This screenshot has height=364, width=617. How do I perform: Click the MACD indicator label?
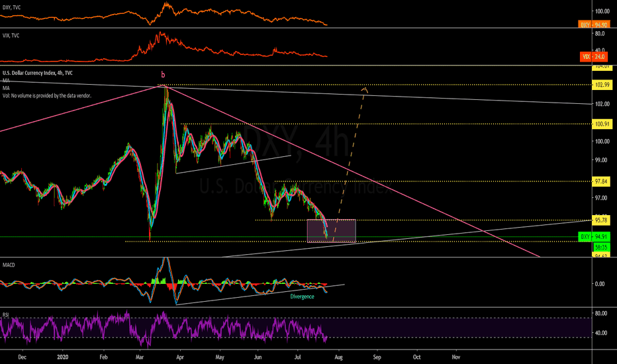pyautogui.click(x=9, y=265)
